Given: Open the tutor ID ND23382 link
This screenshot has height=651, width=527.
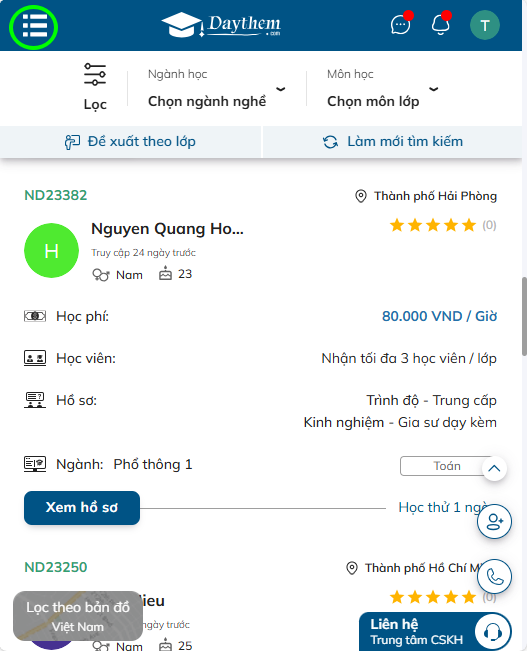Looking at the screenshot, I should click(56, 195).
